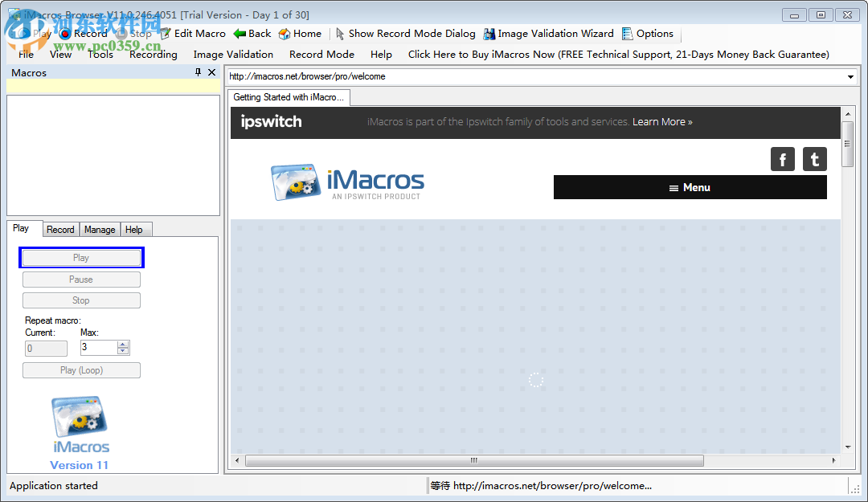Click the vertical scrollbar thumb
Viewport: 868px width, 502px height.
coord(848,144)
